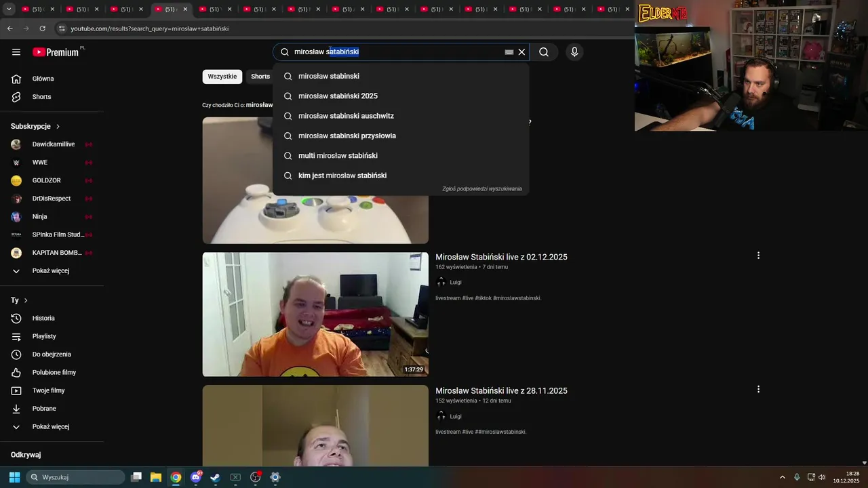Click the magnifier search submit button
The image size is (868, 488).
pos(544,52)
